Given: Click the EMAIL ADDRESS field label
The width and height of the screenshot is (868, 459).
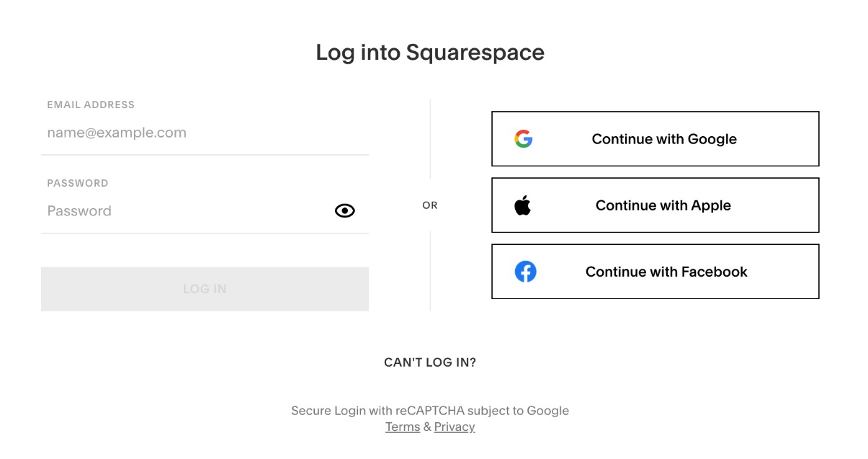Looking at the screenshot, I should point(91,104).
